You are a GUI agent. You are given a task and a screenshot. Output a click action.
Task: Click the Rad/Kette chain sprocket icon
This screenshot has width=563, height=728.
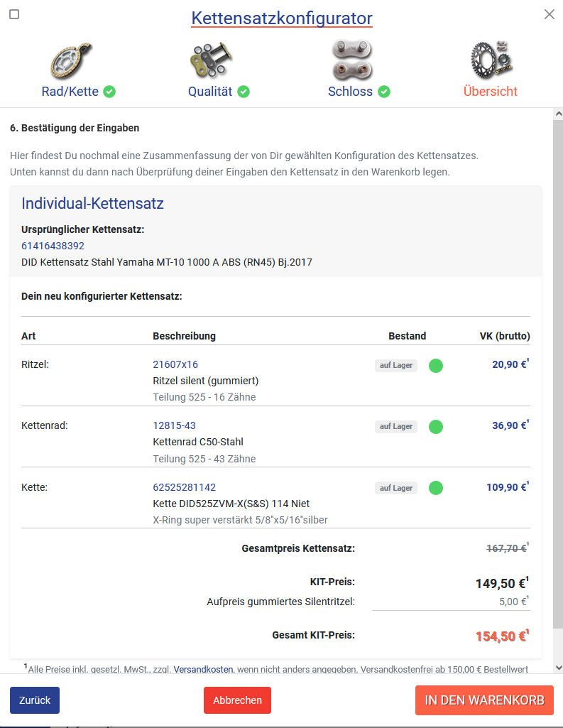click(x=71, y=61)
